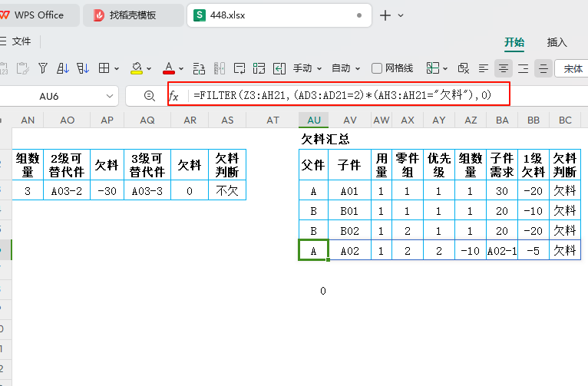The width and height of the screenshot is (588, 386).
Task: Click the 优先级 header cell
Action: coord(439,165)
